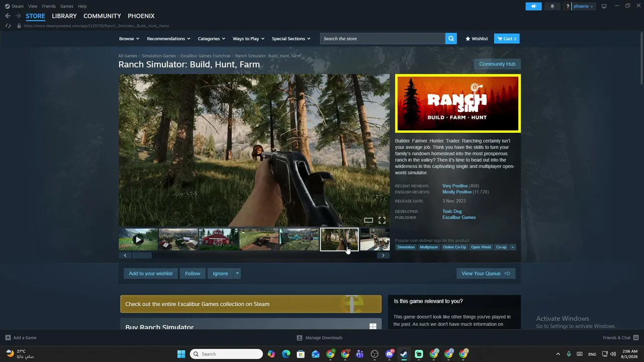Image resolution: width=644 pixels, height=362 pixels.
Task: Visit the Community Hub
Action: click(x=497, y=64)
